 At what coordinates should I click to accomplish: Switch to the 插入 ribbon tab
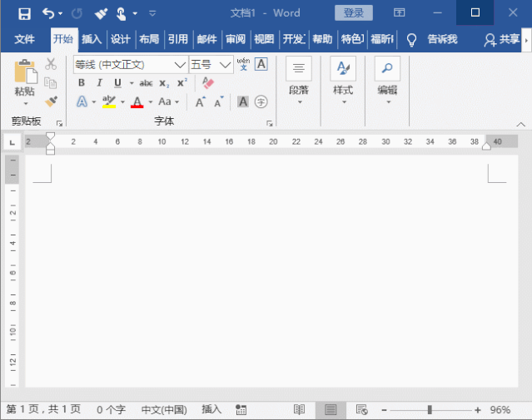(92, 39)
